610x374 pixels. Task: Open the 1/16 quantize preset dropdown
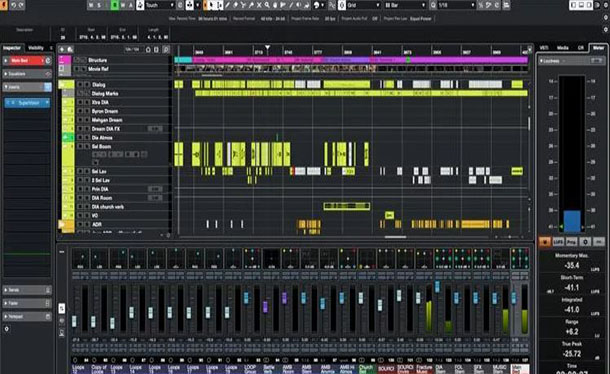coord(456,5)
